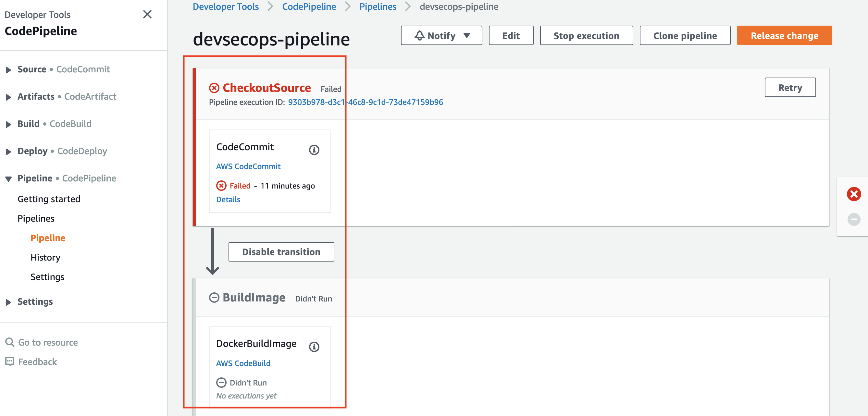Click the 'devsecops-pipeline' page heading
The image size is (868, 416).
(271, 39)
